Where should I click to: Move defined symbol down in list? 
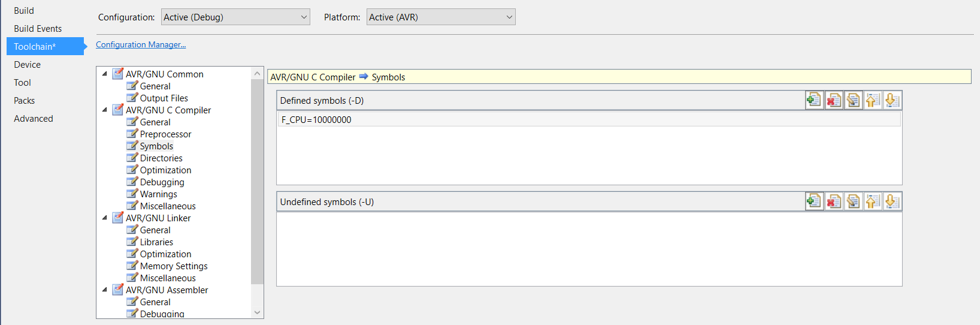(892, 100)
